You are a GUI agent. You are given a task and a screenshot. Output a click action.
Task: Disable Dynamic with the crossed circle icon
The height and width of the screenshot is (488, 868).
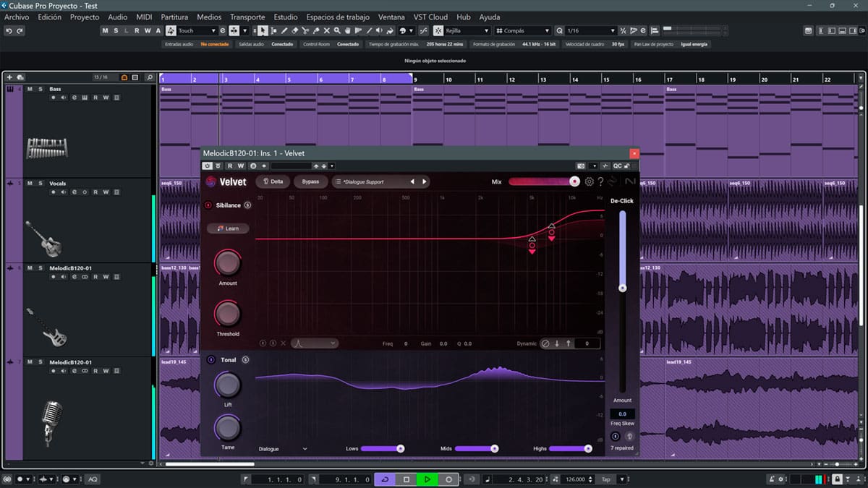click(x=545, y=343)
